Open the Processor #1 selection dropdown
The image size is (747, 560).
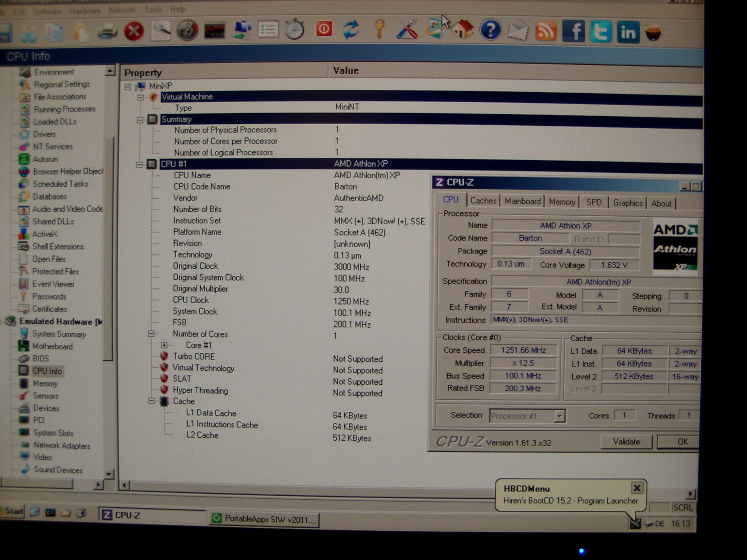(x=559, y=416)
